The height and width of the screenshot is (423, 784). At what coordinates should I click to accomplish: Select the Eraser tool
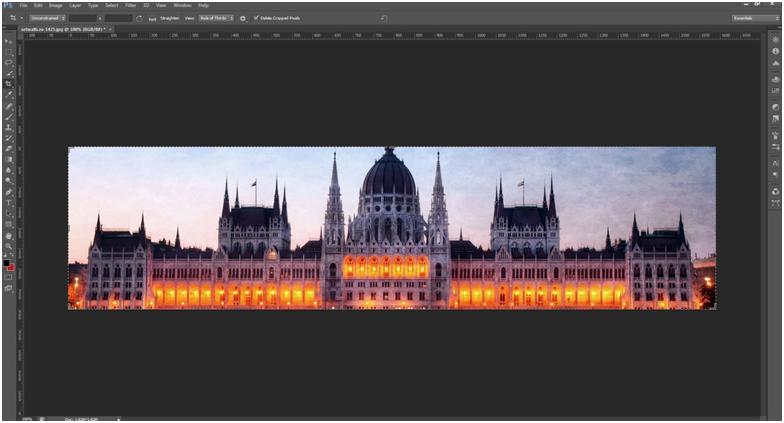[8, 148]
